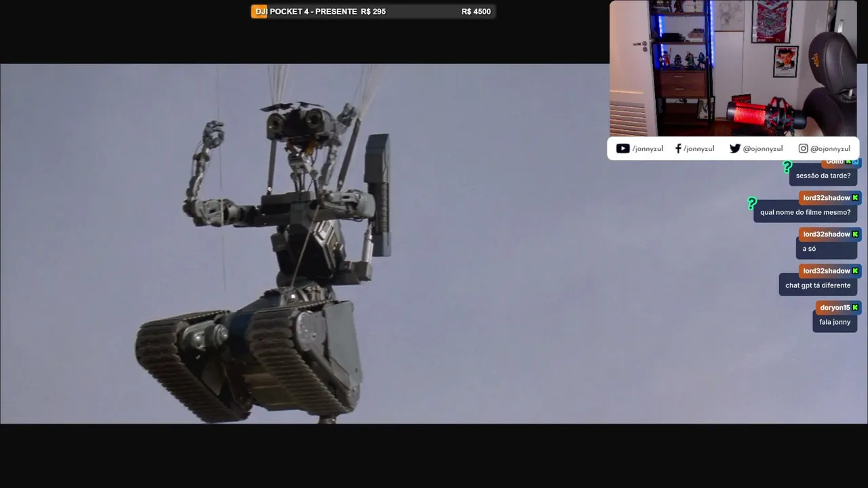This screenshot has width=868, height=488.
Task: Click the username deryon15 in chat
Action: (x=835, y=308)
